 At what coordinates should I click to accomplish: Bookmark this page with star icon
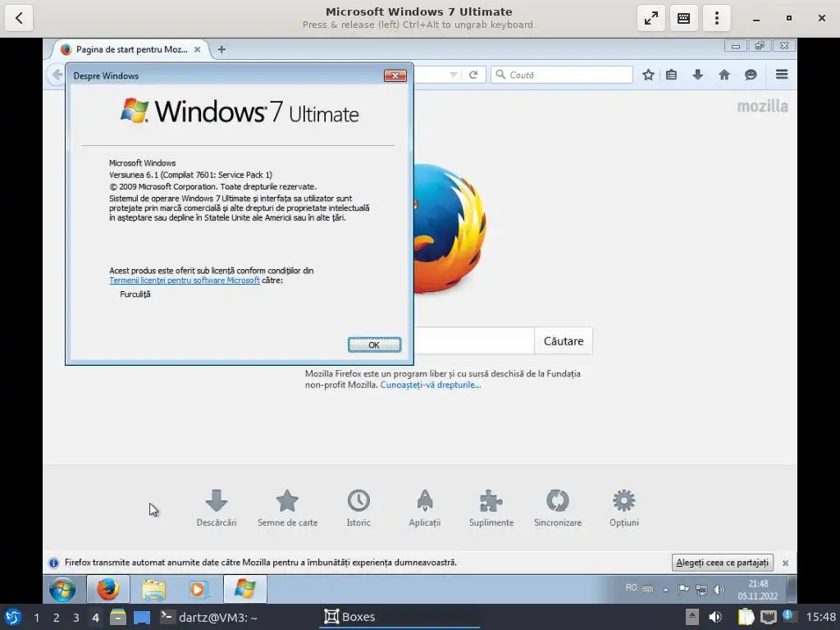coord(648,75)
